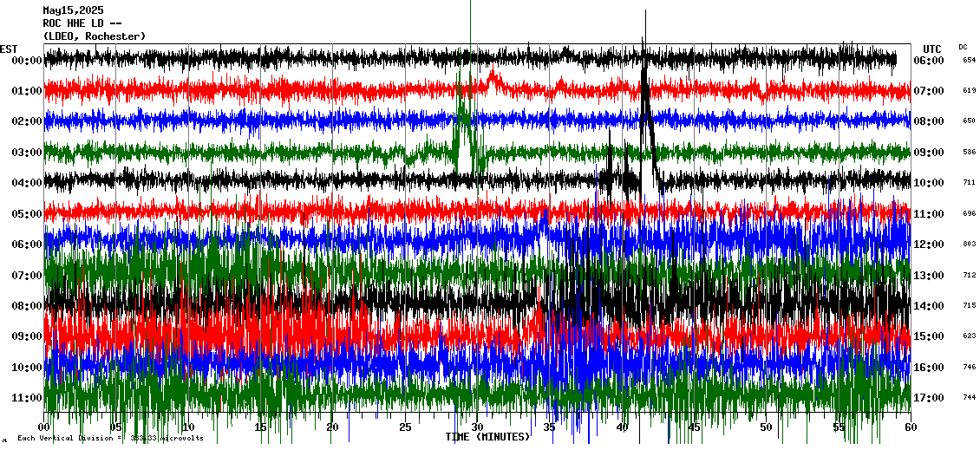
Task: Click the 17:00 UTC time label
Action: tap(929, 398)
